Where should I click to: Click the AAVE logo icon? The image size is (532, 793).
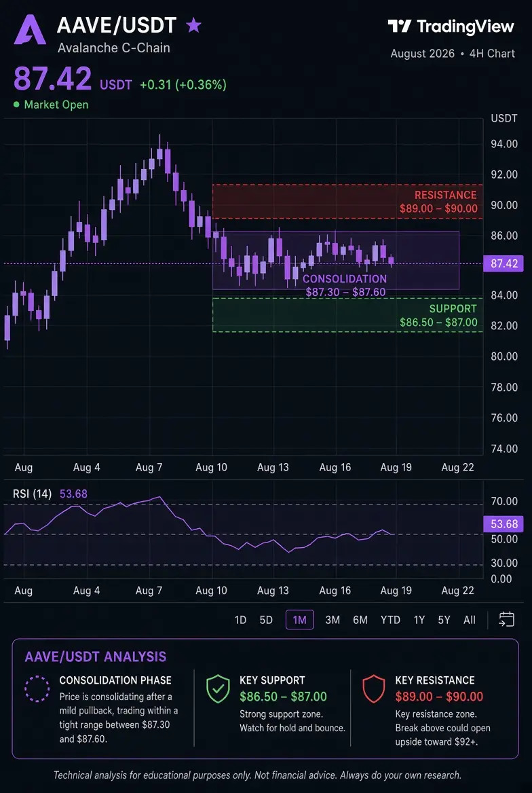(x=30, y=29)
